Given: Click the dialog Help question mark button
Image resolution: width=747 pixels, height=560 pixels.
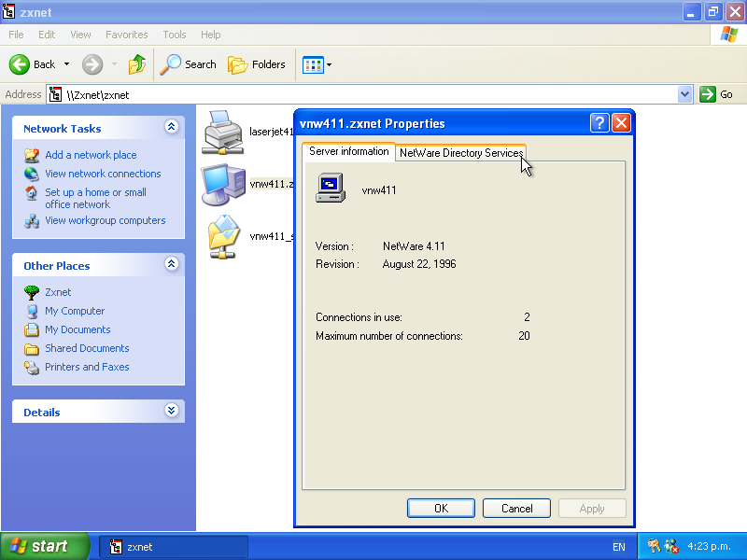Looking at the screenshot, I should click(x=599, y=123).
